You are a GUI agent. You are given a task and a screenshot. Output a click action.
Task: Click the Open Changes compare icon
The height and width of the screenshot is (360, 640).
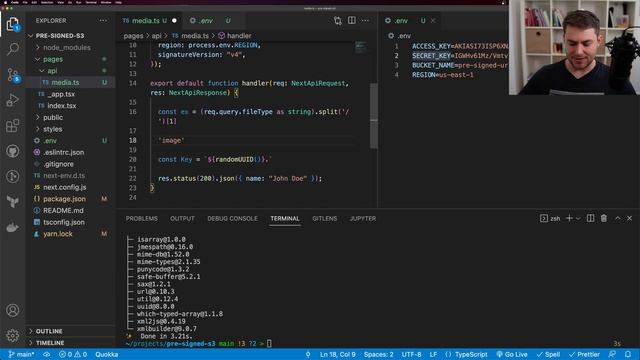[338, 20]
